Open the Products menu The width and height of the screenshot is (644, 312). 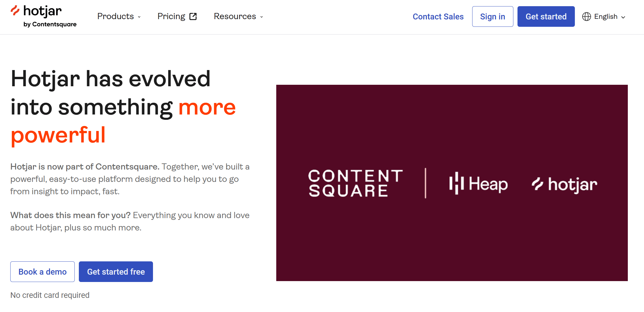pos(119,16)
